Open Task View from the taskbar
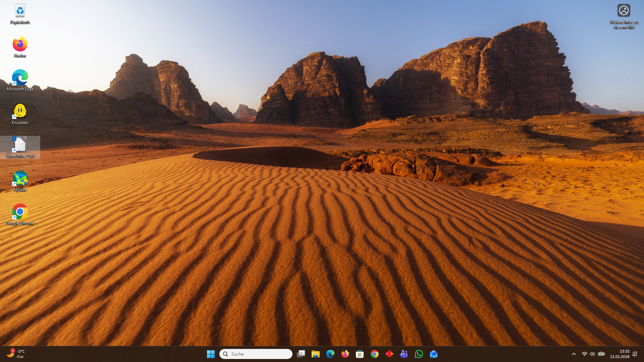 click(301, 354)
